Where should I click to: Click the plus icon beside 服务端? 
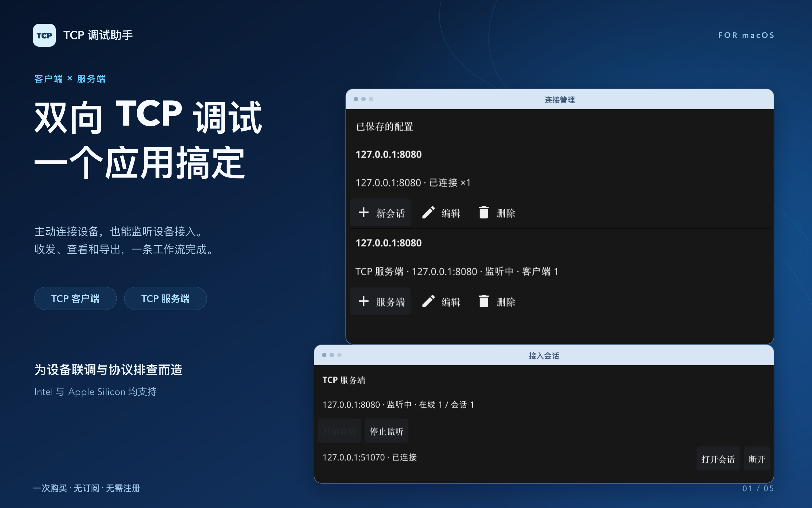click(363, 301)
